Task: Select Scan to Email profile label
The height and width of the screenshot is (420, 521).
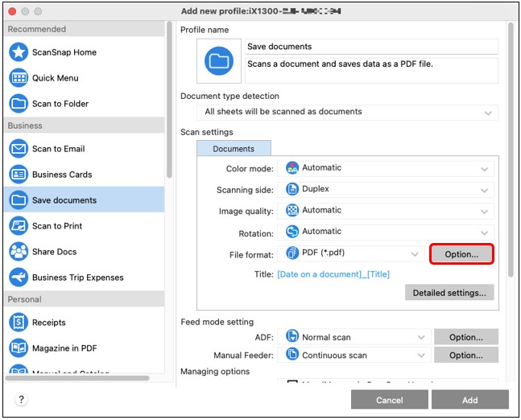Action: coord(59,149)
